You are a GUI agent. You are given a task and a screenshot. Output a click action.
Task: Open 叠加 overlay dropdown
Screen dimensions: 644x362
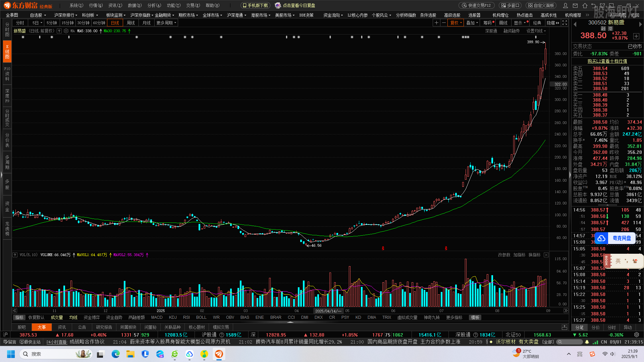pyautogui.click(x=472, y=23)
